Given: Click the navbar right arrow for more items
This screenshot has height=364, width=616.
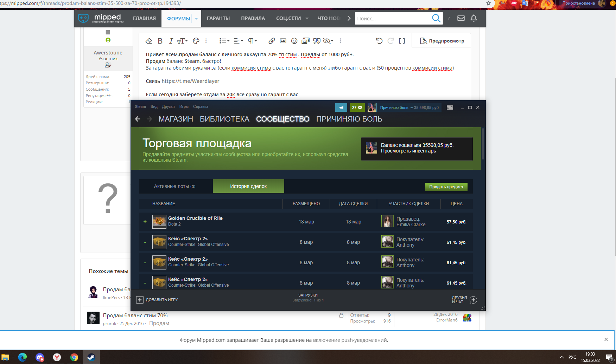Looking at the screenshot, I should (349, 18).
